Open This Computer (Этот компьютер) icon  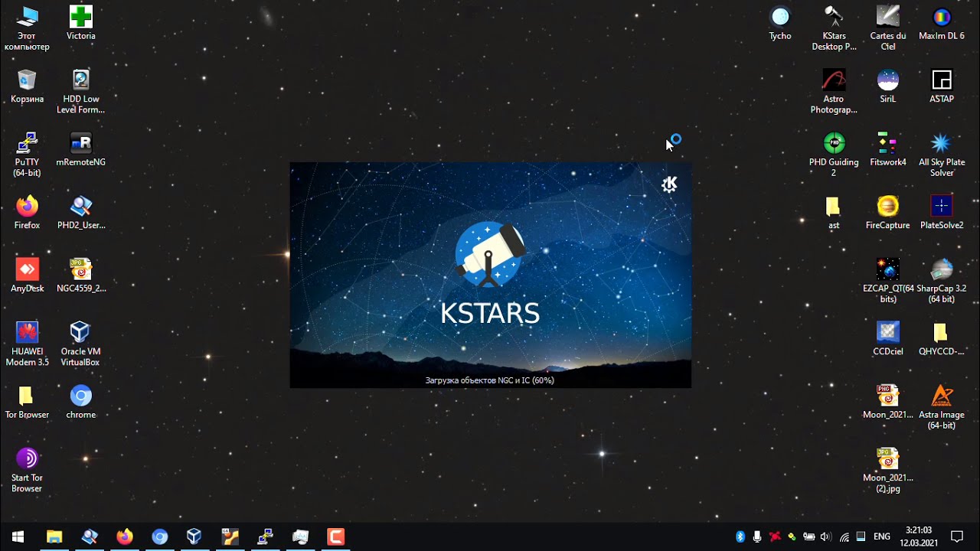[x=27, y=29]
